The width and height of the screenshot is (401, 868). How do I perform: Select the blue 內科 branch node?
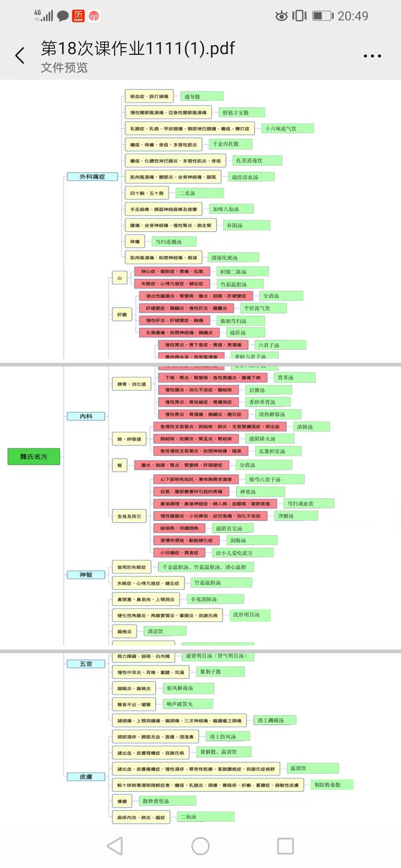[86, 416]
